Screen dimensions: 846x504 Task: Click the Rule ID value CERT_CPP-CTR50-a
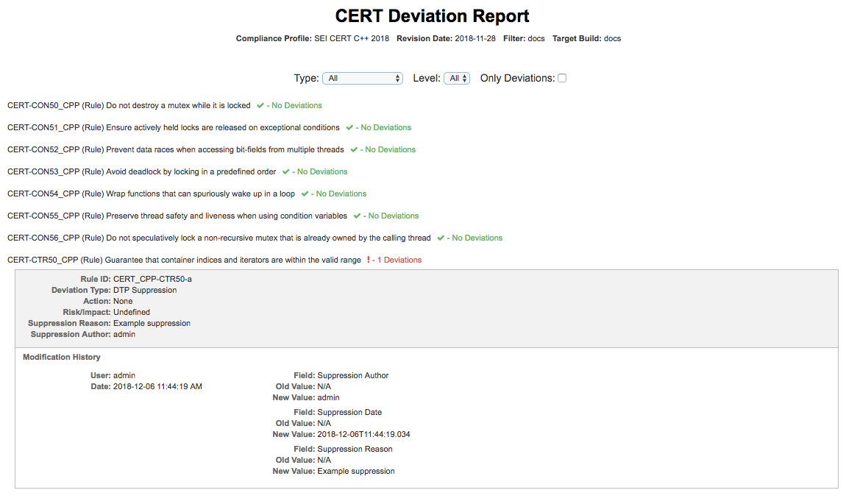[153, 280]
